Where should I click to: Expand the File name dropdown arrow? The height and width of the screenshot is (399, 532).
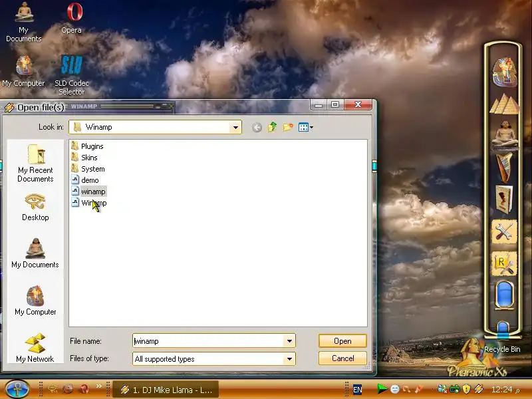(289, 341)
